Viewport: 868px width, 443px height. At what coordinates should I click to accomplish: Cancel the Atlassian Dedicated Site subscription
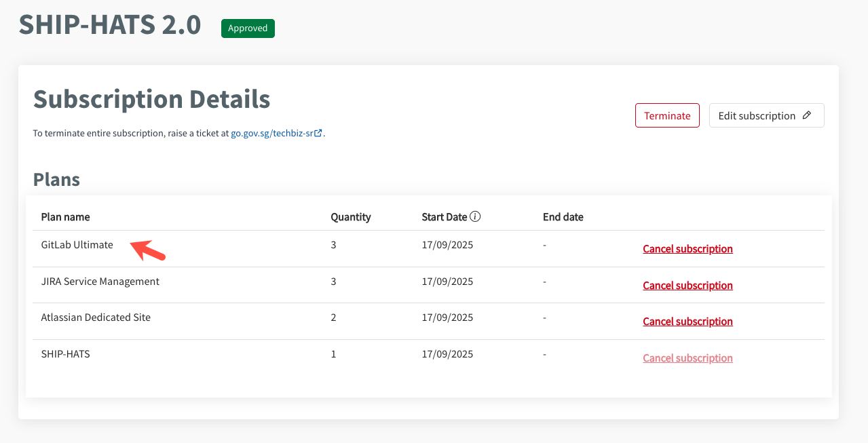click(687, 322)
